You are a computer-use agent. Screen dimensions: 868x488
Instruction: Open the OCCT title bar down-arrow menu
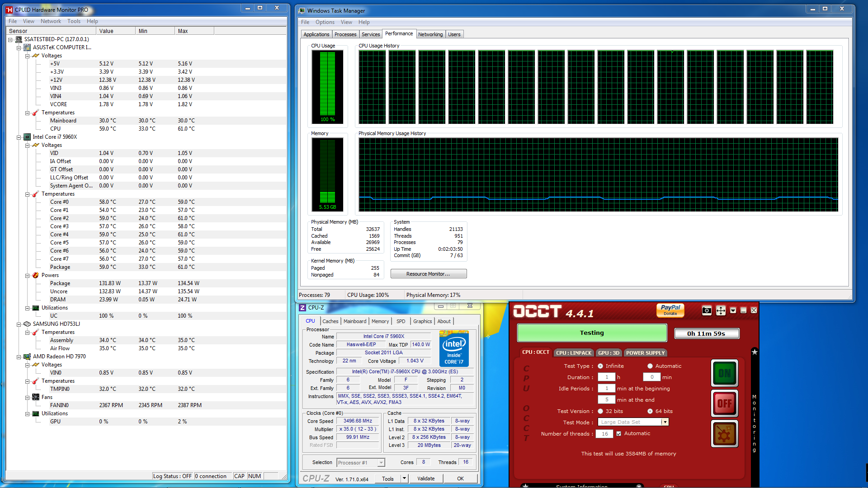click(x=733, y=310)
